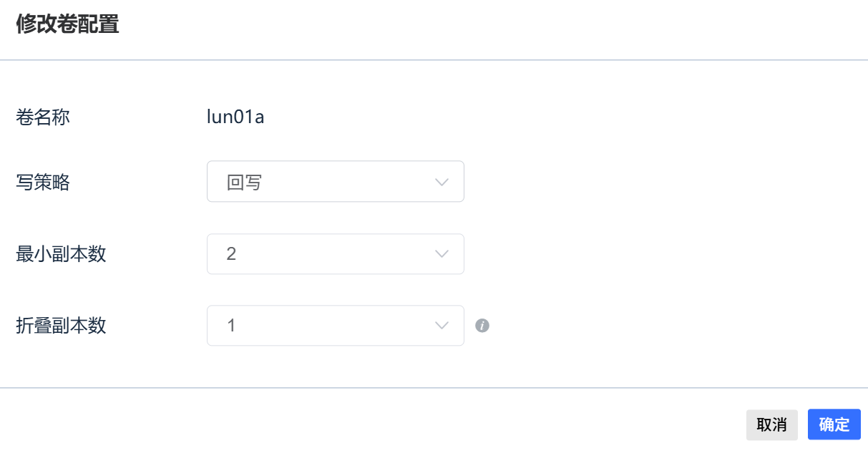868x456 pixels.
Task: Select the 卷名称 field label
Action: [43, 117]
